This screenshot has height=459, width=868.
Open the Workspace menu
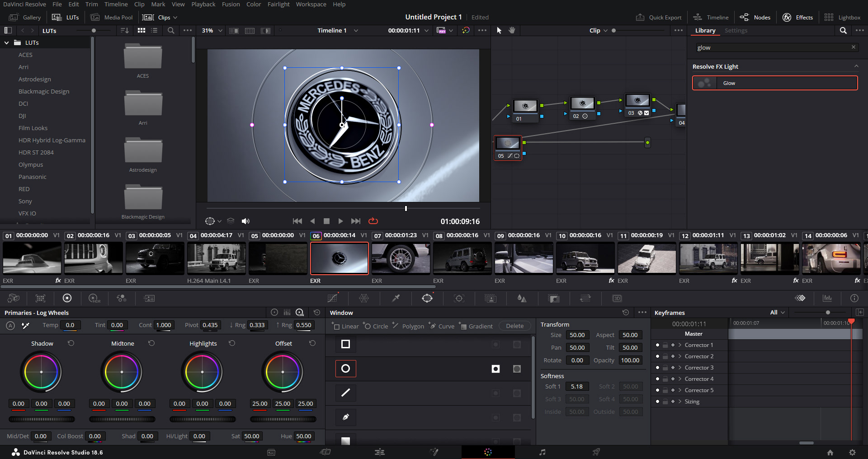tap(311, 4)
